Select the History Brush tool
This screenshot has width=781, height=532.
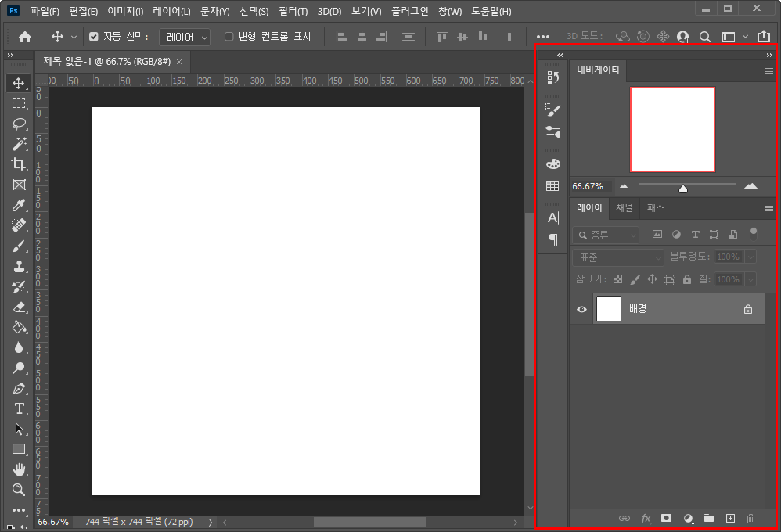[19, 286]
